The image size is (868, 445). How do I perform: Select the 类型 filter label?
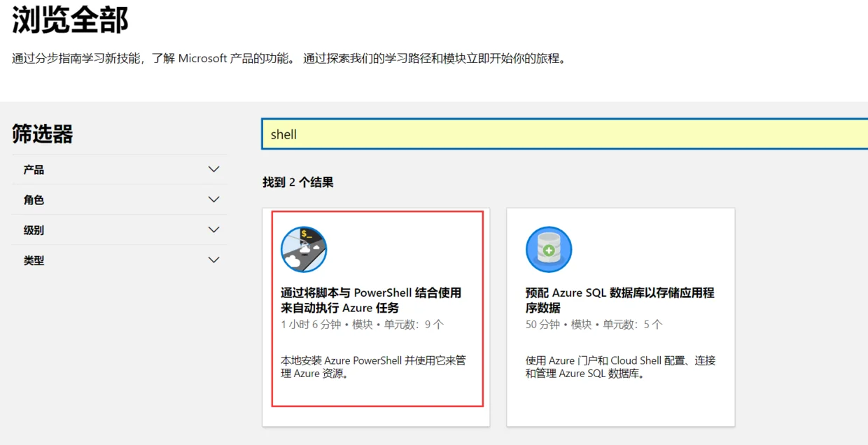[x=34, y=260]
